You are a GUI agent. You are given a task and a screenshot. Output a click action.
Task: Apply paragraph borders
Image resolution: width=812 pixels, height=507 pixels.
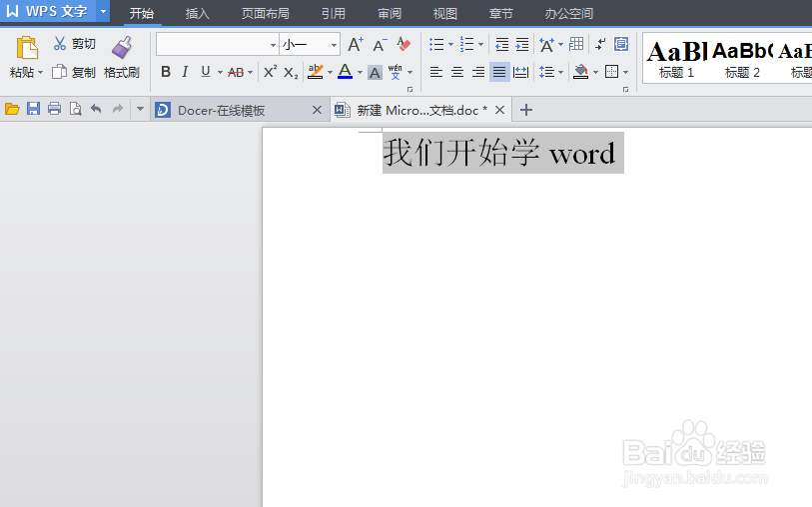(x=611, y=72)
